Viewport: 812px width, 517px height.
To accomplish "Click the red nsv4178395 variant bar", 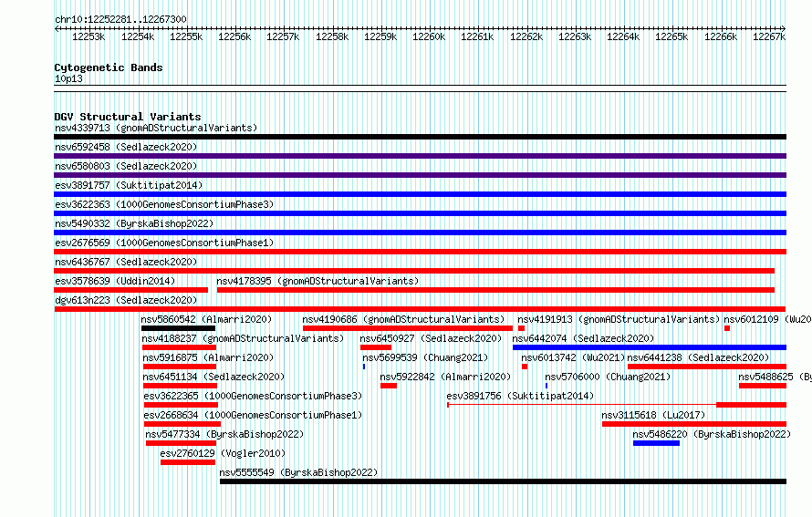I will (495, 290).
